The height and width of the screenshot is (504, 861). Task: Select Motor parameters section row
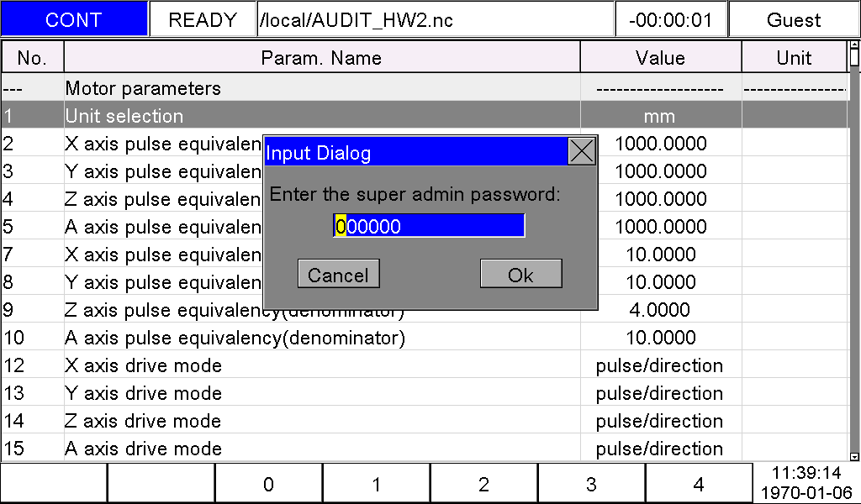425,87
